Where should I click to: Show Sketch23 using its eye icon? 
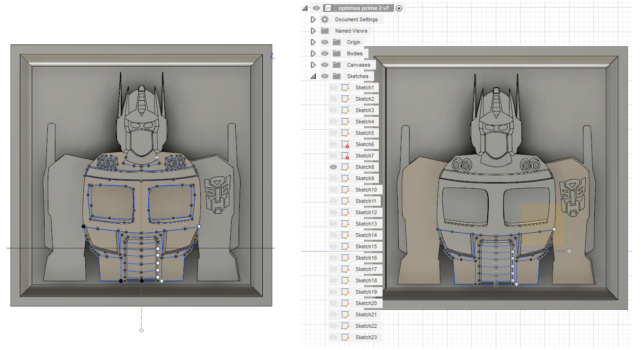point(333,337)
